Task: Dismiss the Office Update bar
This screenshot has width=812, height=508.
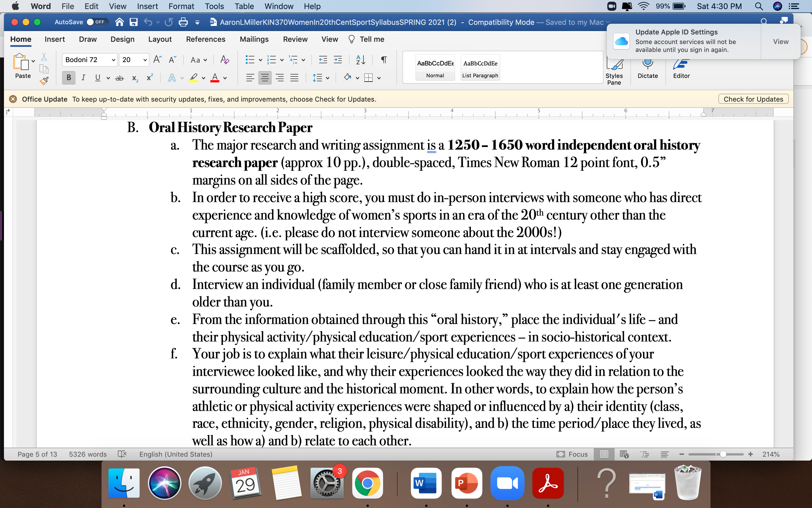Action: (13, 99)
